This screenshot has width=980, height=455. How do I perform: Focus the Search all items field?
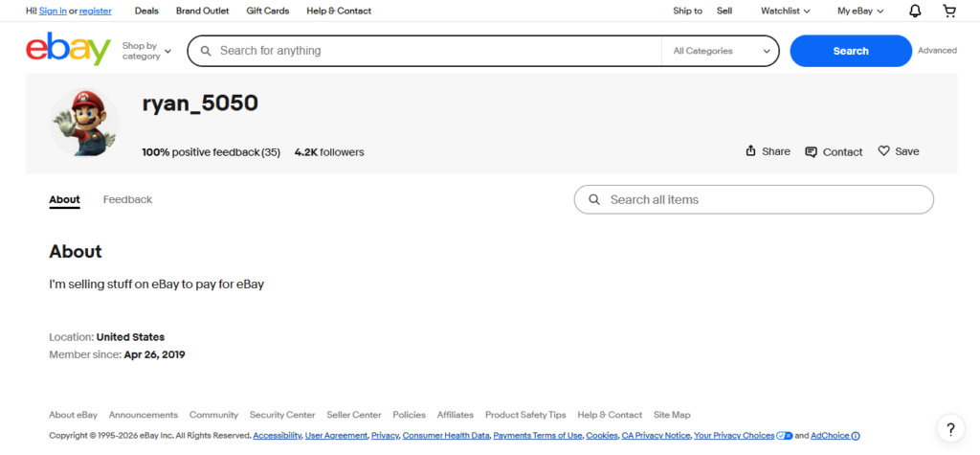(754, 199)
